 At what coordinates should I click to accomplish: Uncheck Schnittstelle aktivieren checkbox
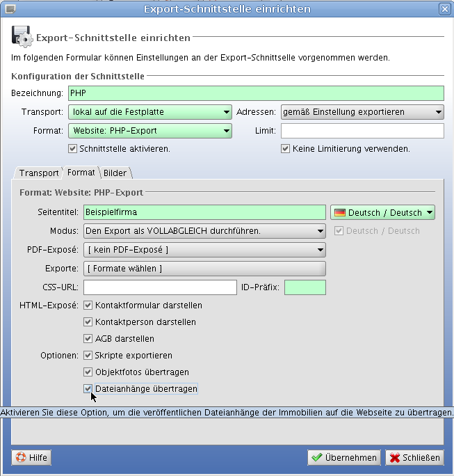point(72,148)
